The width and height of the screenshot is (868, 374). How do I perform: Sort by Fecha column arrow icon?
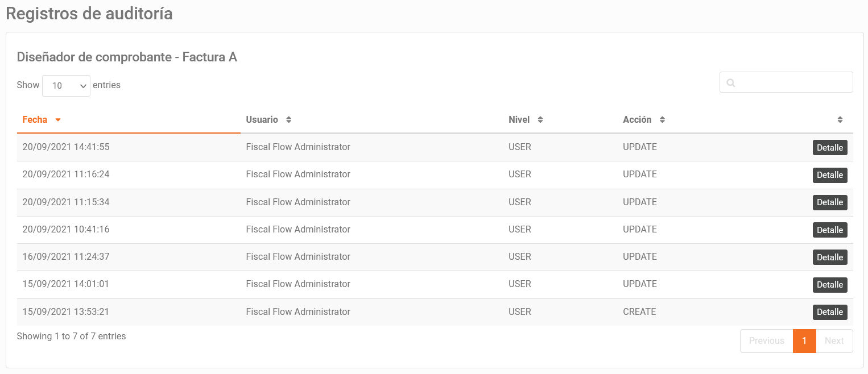(58, 120)
